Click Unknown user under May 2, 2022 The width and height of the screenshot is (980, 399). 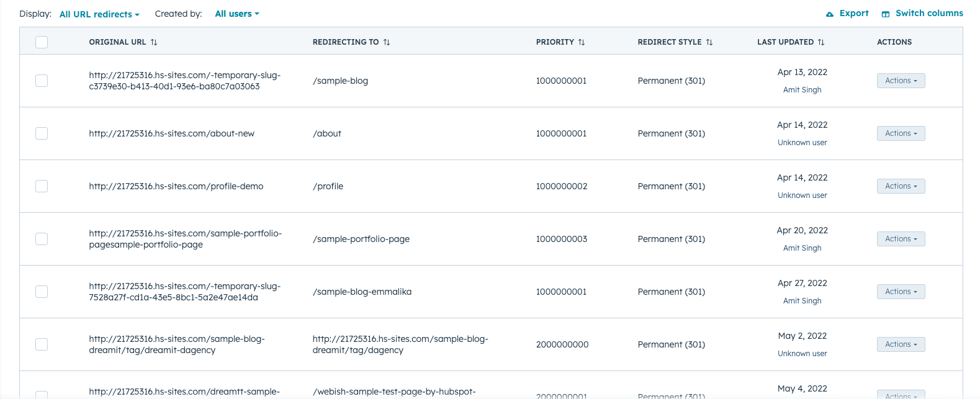(x=802, y=354)
